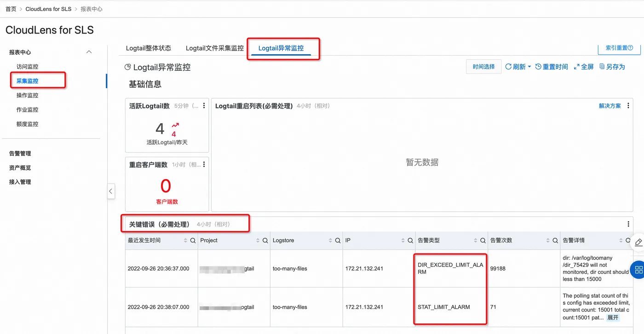The height and width of the screenshot is (334, 644).
Task: Click the DIR_EXCEED_LIMIT_ALARM alarm type cell
Action: [x=450, y=268]
